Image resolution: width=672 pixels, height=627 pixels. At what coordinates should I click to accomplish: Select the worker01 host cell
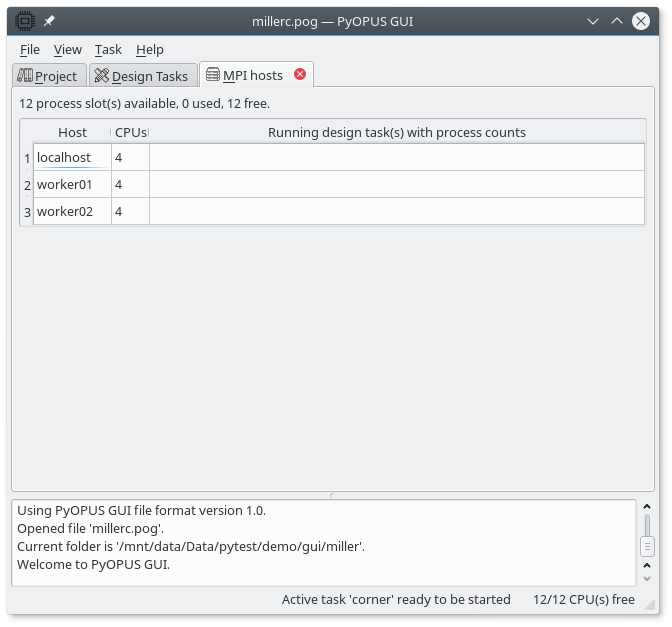click(72, 185)
